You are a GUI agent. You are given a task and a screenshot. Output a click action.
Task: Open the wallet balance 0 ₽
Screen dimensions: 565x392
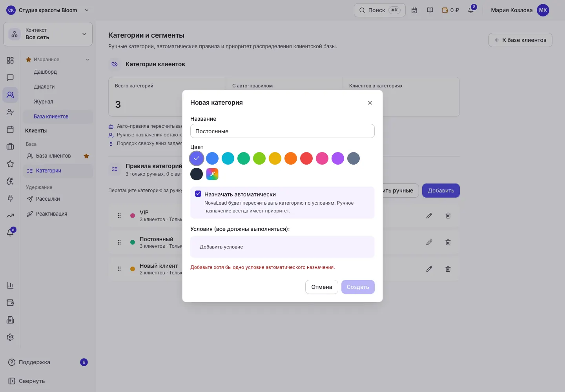click(x=450, y=10)
